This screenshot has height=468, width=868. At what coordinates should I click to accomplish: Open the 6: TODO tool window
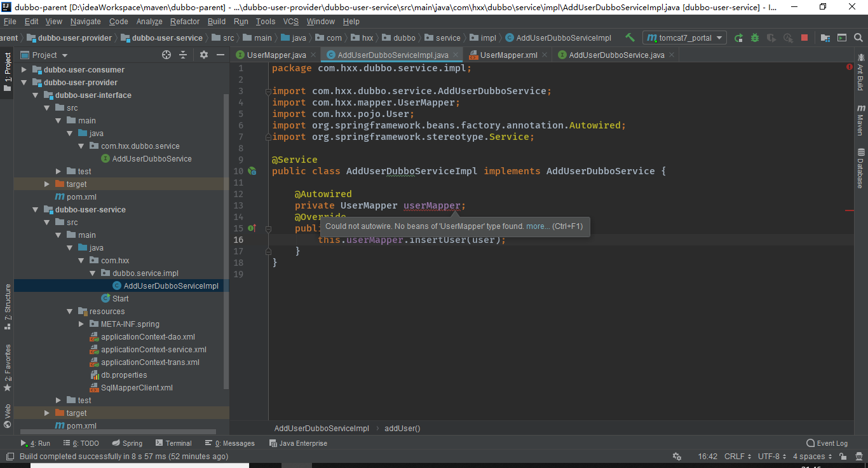82,443
